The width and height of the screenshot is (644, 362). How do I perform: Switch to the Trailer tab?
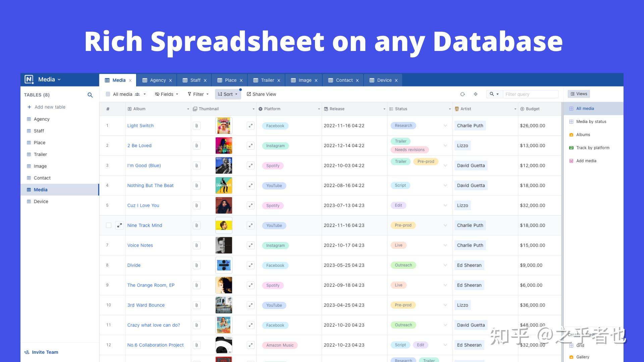[267, 80]
